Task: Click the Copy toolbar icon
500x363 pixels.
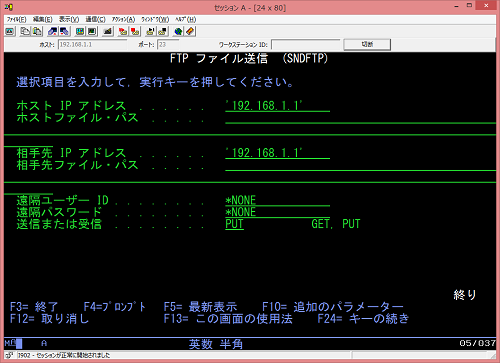Action: click(25, 31)
